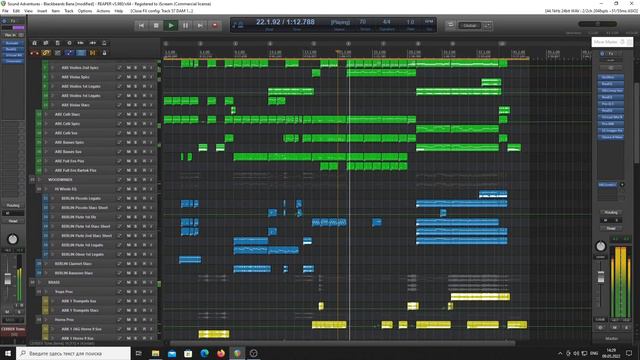Image resolution: width=640 pixels, height=360 pixels.
Task: Solo the ARK Violas Spicc track
Action: click(136, 77)
